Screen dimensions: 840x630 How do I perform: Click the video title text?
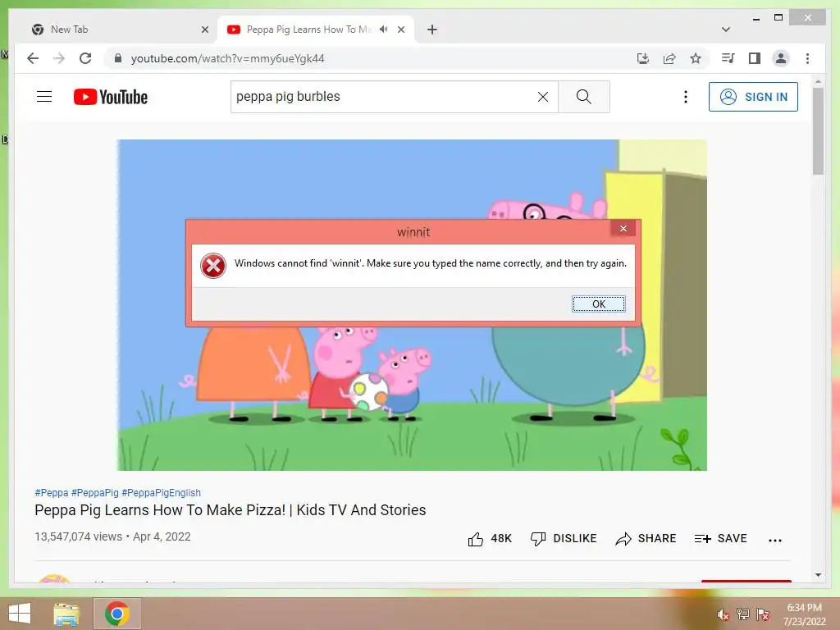click(x=231, y=509)
